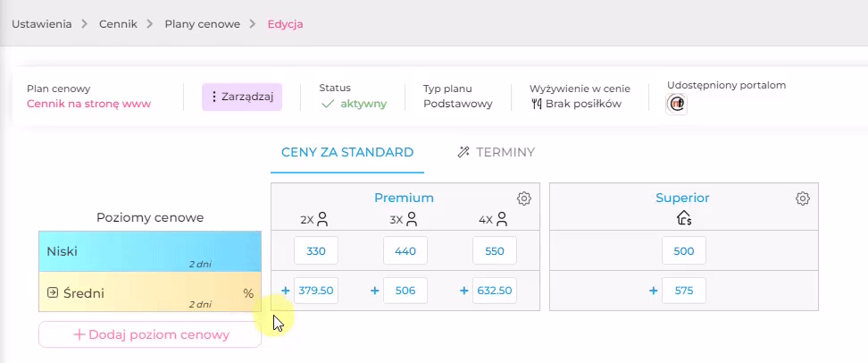Select the blue Niski price level
Image resolution: width=868 pixels, height=363 pixels.
tap(149, 251)
